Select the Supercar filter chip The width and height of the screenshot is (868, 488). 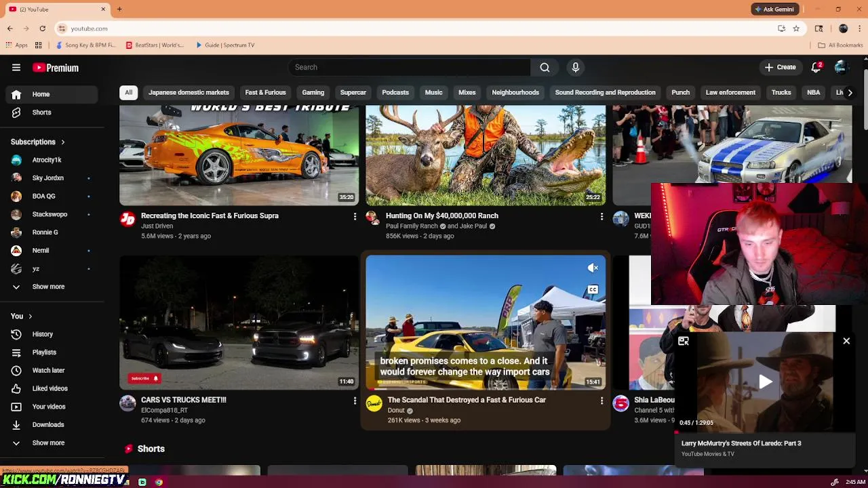pyautogui.click(x=353, y=92)
